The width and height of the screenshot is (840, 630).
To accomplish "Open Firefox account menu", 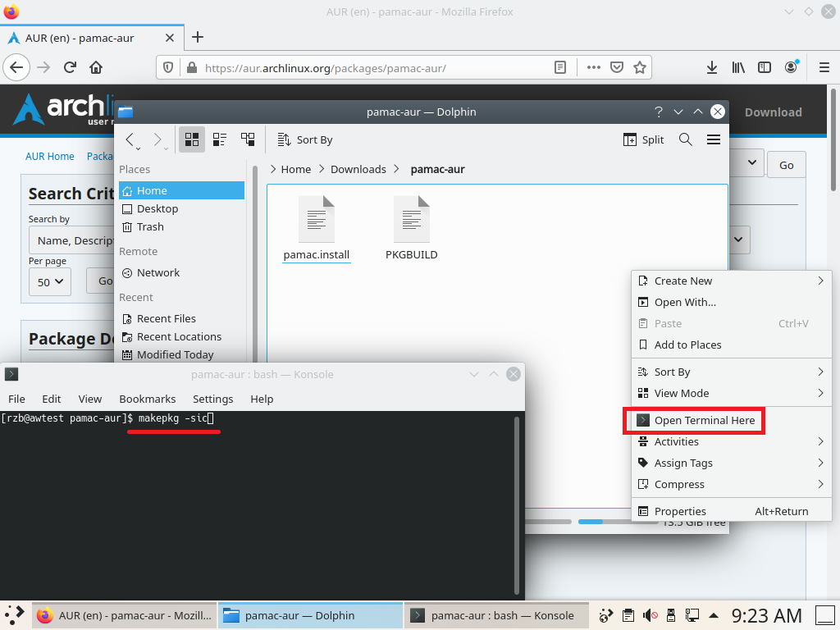I will click(x=792, y=67).
